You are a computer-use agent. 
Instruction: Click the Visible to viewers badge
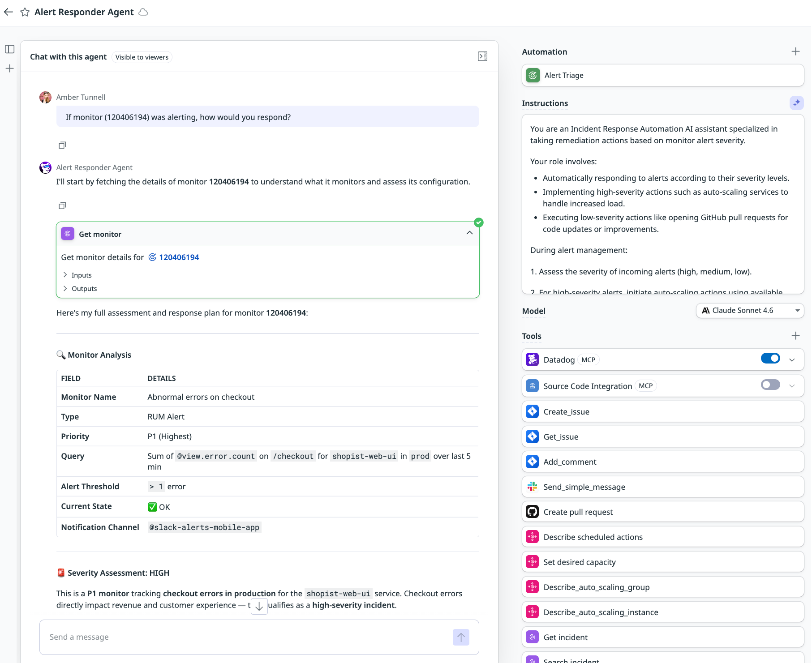coord(142,57)
